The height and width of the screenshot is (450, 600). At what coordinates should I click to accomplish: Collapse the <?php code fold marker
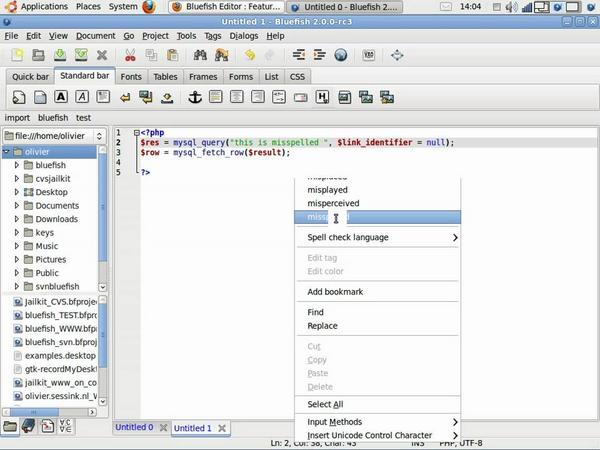(x=137, y=133)
